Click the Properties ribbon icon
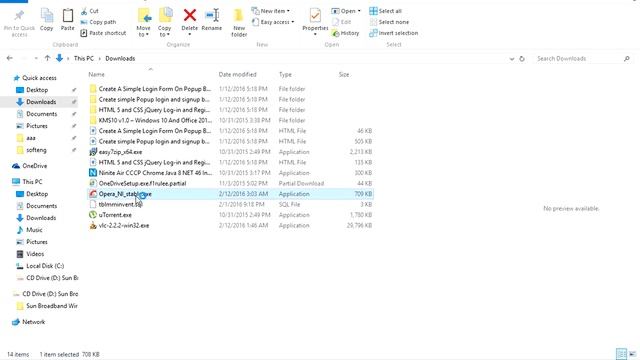Viewport: 640px width, 360px height. point(315,16)
